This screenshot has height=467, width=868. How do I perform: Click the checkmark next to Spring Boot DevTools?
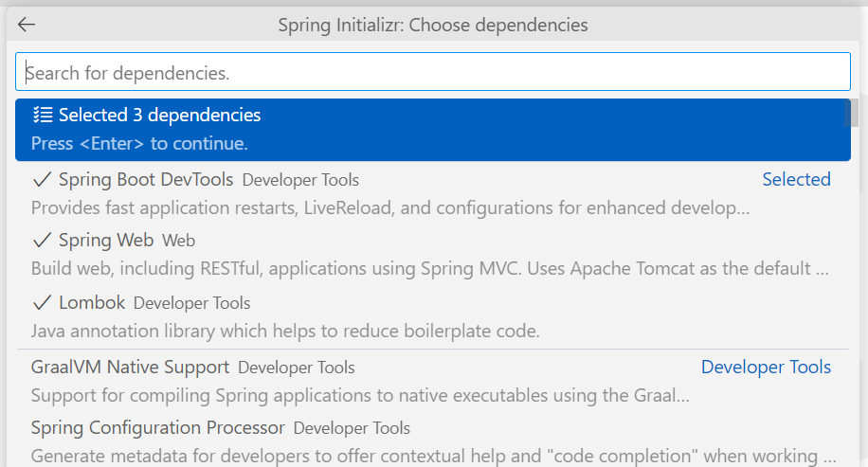click(x=42, y=179)
